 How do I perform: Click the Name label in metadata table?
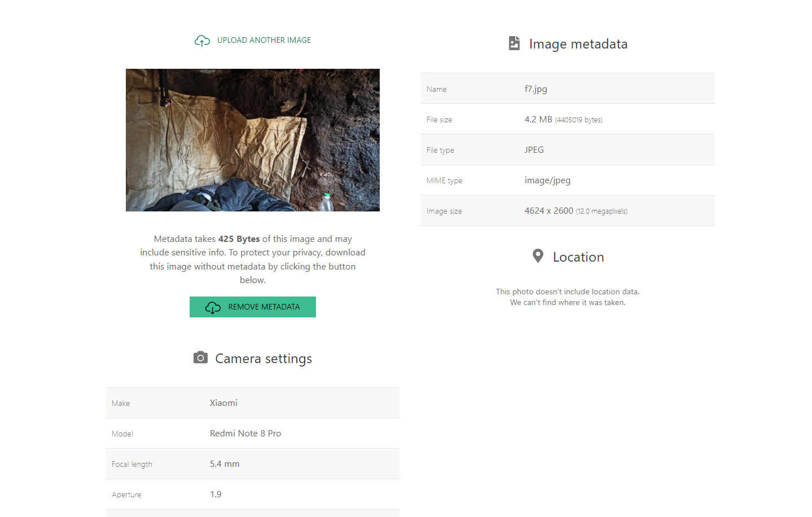coord(436,89)
